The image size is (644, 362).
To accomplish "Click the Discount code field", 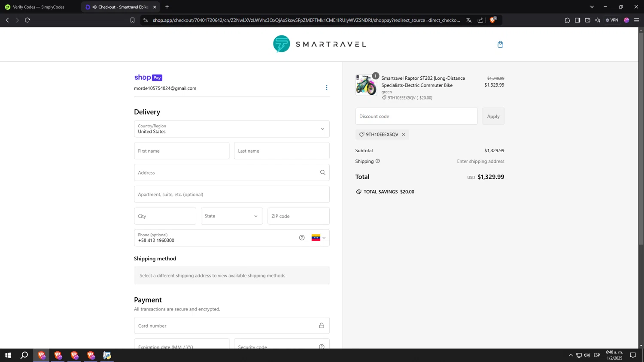I will 416,116.
